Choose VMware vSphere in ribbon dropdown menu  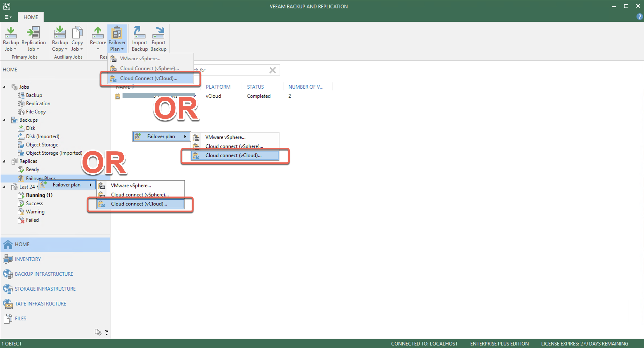pyautogui.click(x=140, y=59)
